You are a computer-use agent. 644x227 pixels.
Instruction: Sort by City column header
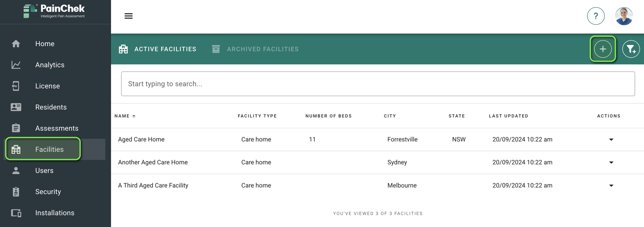coord(390,116)
